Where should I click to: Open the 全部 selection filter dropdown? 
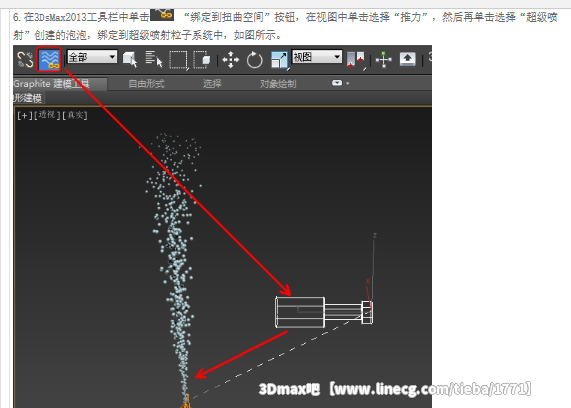(x=92, y=57)
